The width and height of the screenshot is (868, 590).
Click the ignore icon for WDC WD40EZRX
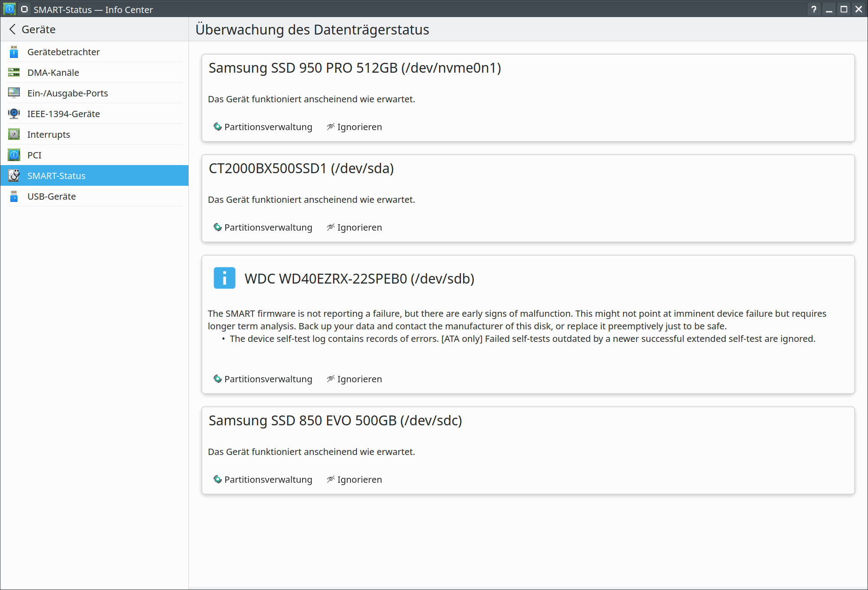(331, 379)
